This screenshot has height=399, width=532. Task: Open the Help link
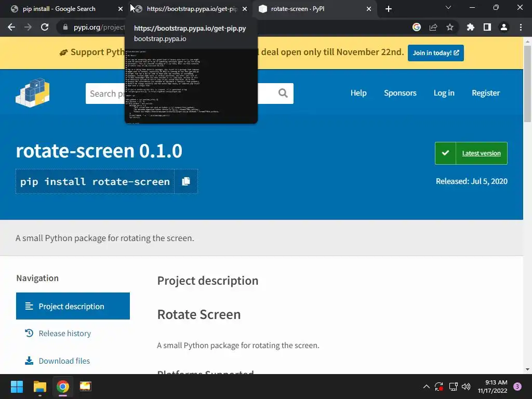coord(358,93)
